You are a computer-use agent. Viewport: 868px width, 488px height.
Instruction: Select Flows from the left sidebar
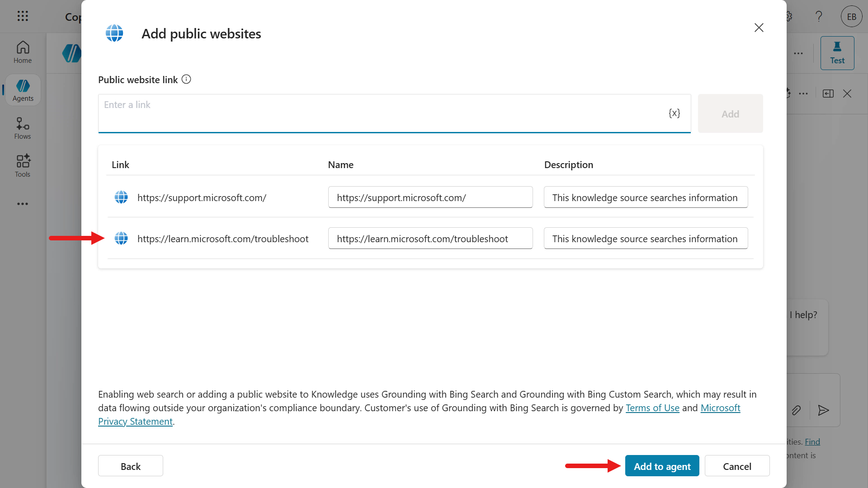point(23,128)
